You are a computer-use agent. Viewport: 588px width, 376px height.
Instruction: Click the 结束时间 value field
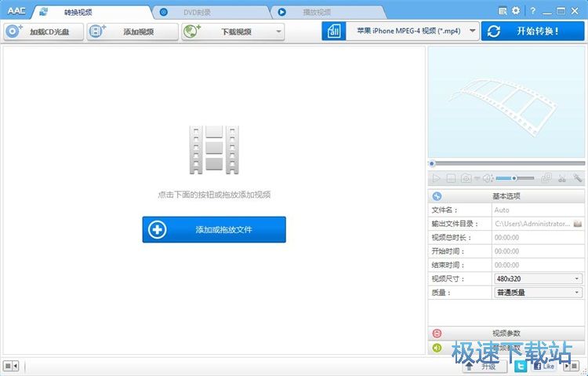538,265
